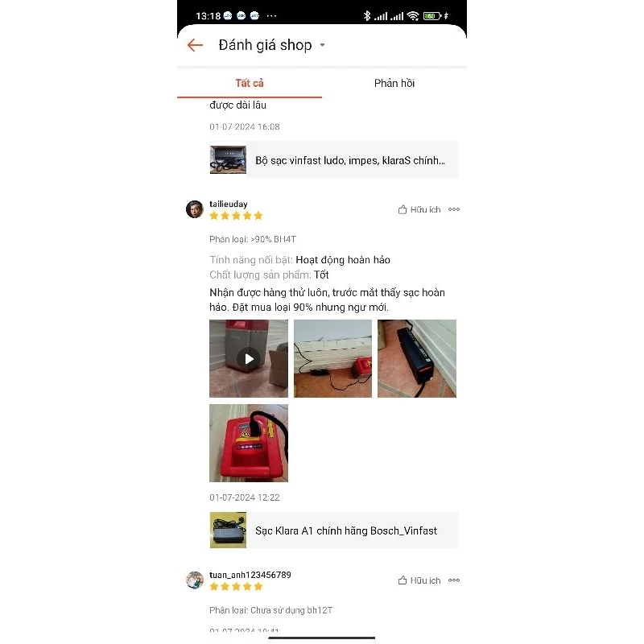
Task: Mark tuan_anh123456789's review as Hữu ích
Action: (x=419, y=580)
